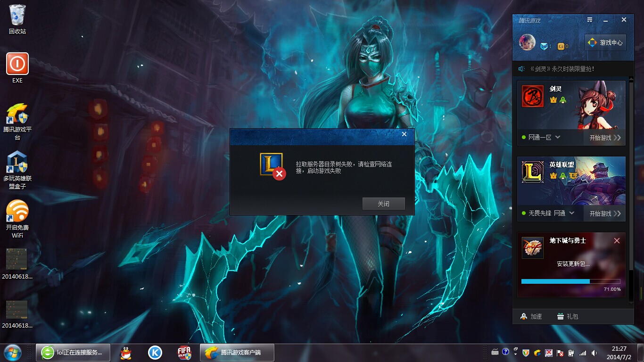Click the crown badge under 英雄联盟
The image size is (644, 362).
(x=553, y=176)
